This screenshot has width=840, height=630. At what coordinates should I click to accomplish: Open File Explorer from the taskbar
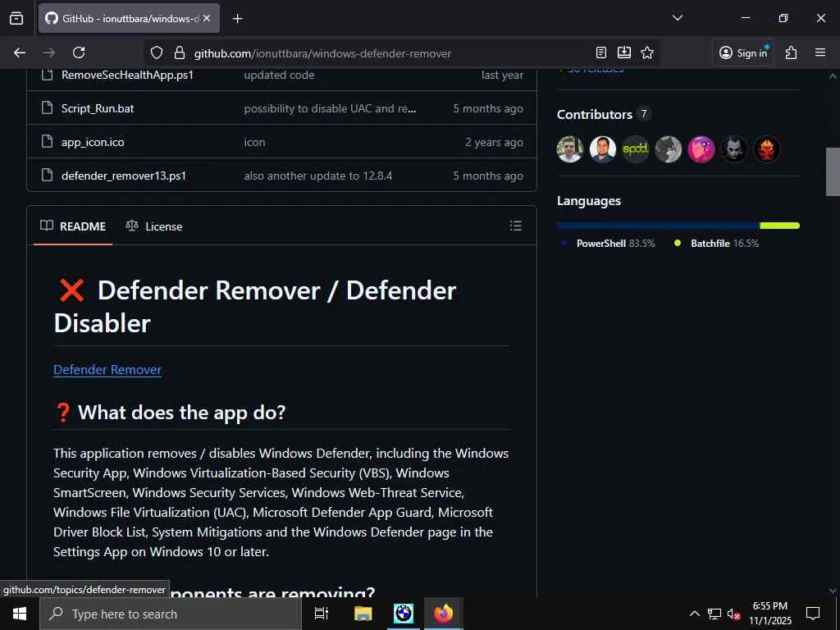[x=363, y=614]
